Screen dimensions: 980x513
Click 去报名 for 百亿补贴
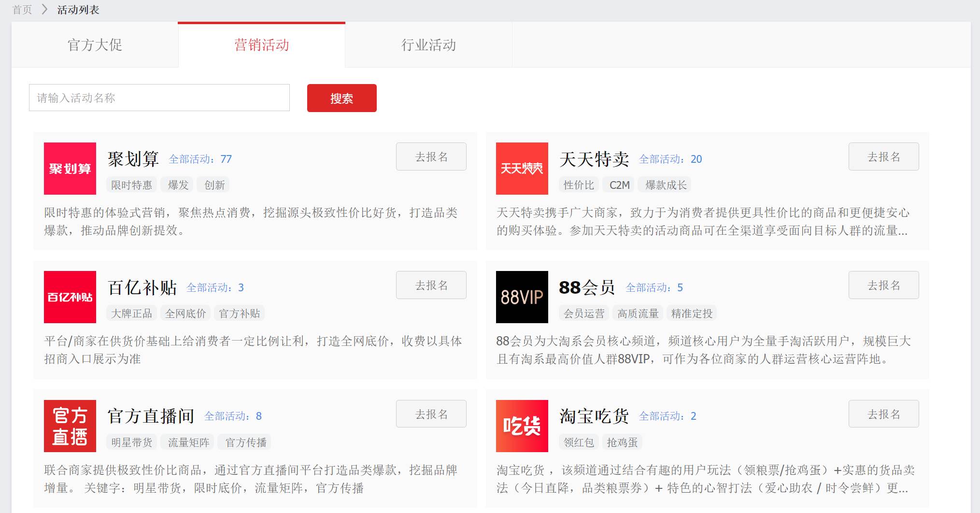pyautogui.click(x=431, y=285)
